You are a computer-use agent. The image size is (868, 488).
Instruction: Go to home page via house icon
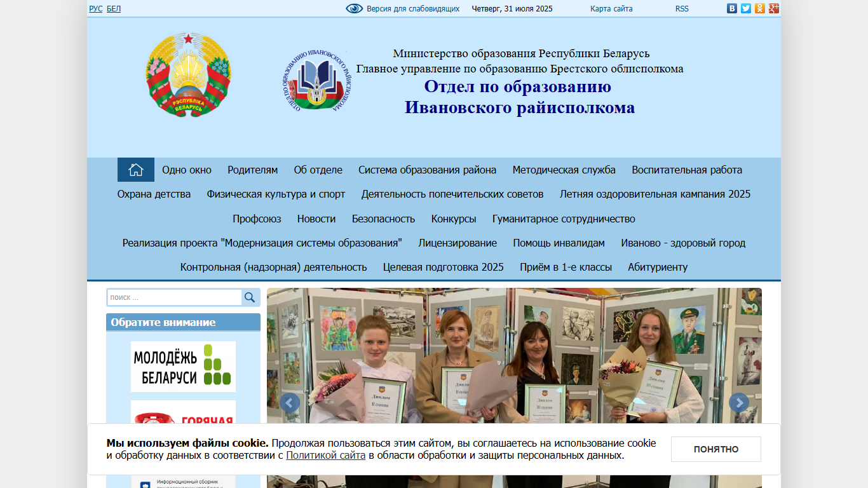pos(136,170)
